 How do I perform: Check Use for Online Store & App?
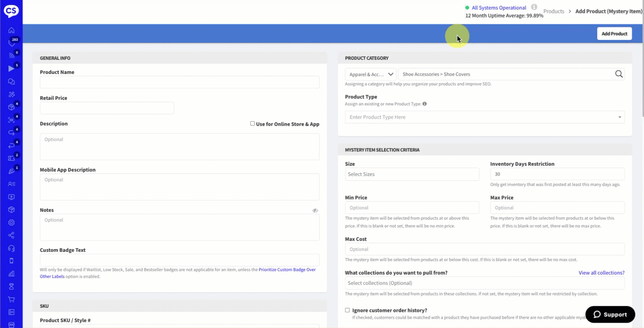[252, 123]
